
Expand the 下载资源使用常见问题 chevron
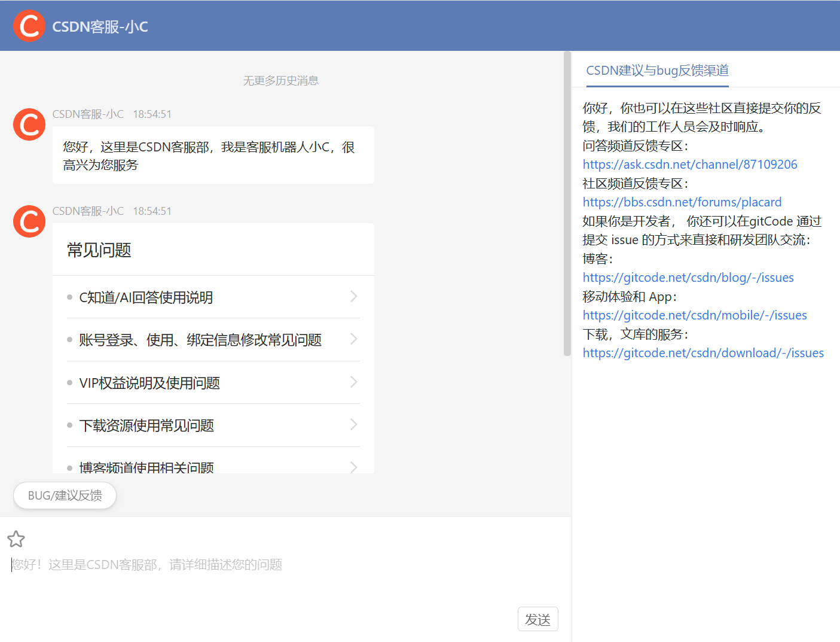coord(354,424)
